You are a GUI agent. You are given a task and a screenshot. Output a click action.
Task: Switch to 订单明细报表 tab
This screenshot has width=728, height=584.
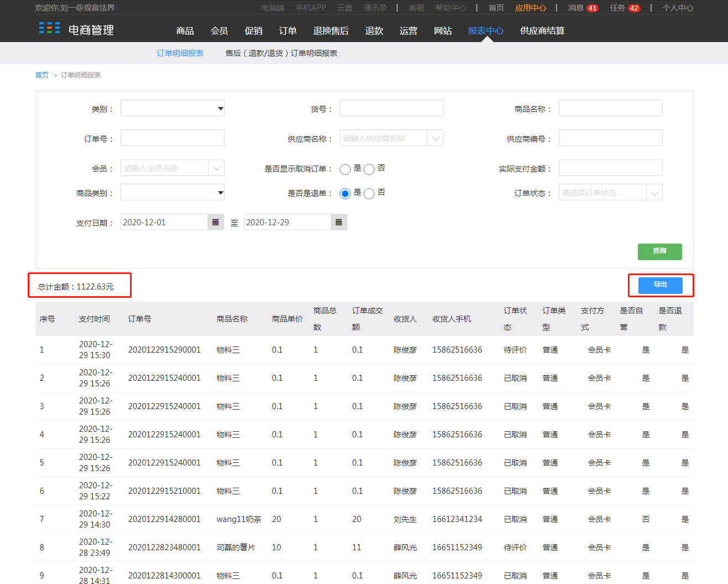pyautogui.click(x=180, y=53)
